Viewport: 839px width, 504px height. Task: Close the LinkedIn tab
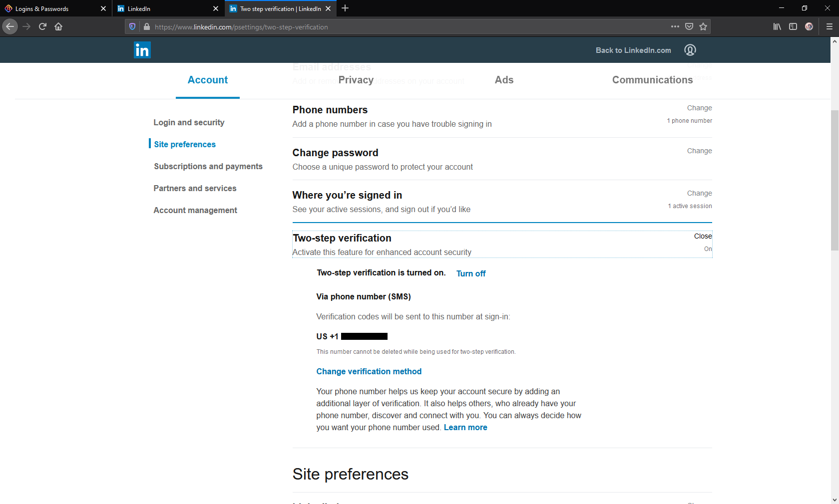pyautogui.click(x=216, y=8)
